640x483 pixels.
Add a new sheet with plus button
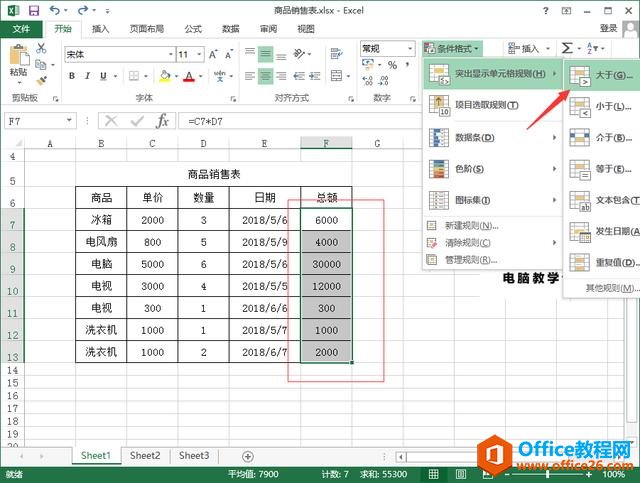(x=248, y=456)
